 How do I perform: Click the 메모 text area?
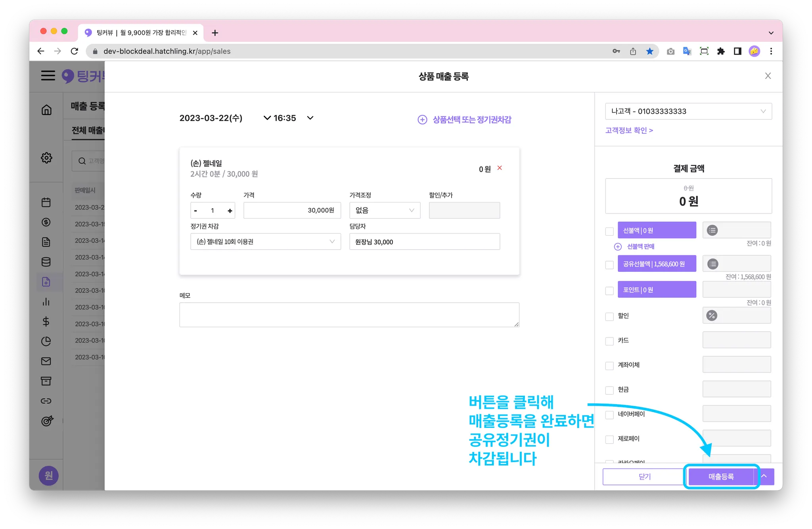tap(349, 315)
